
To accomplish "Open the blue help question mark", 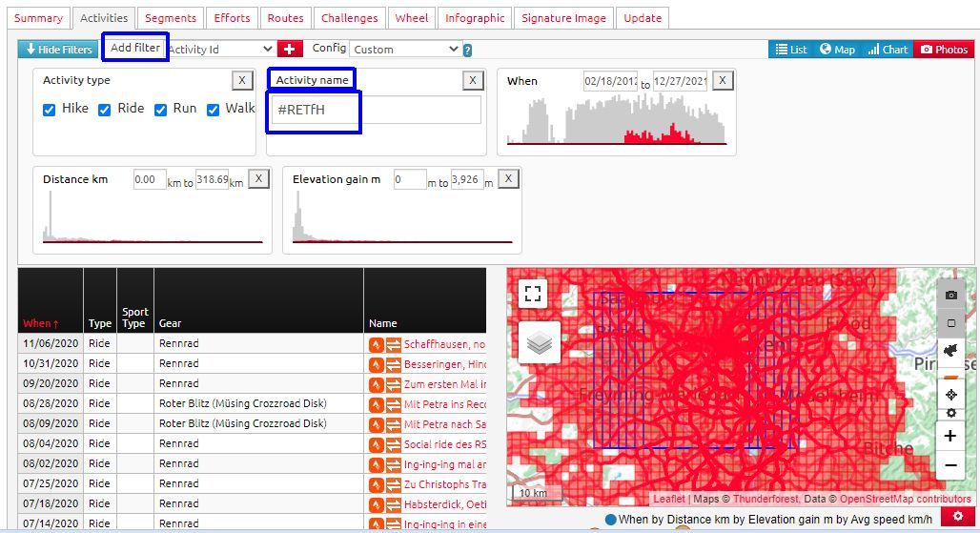I will point(467,50).
